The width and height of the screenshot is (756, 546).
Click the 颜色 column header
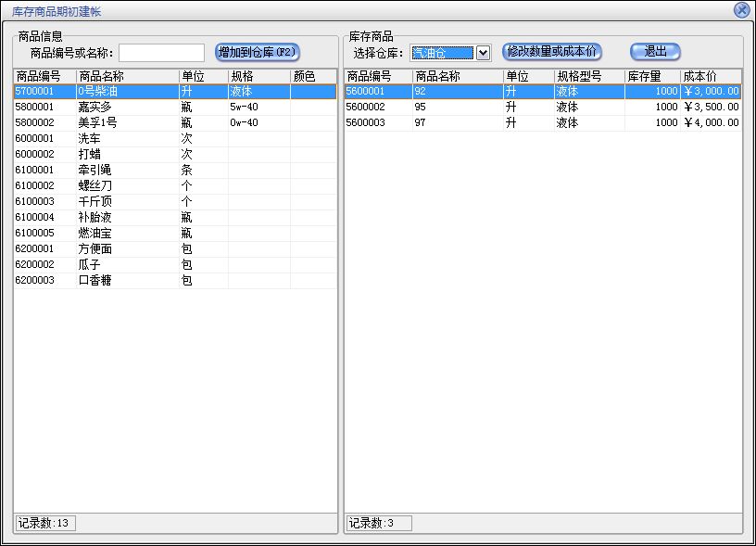(x=312, y=76)
